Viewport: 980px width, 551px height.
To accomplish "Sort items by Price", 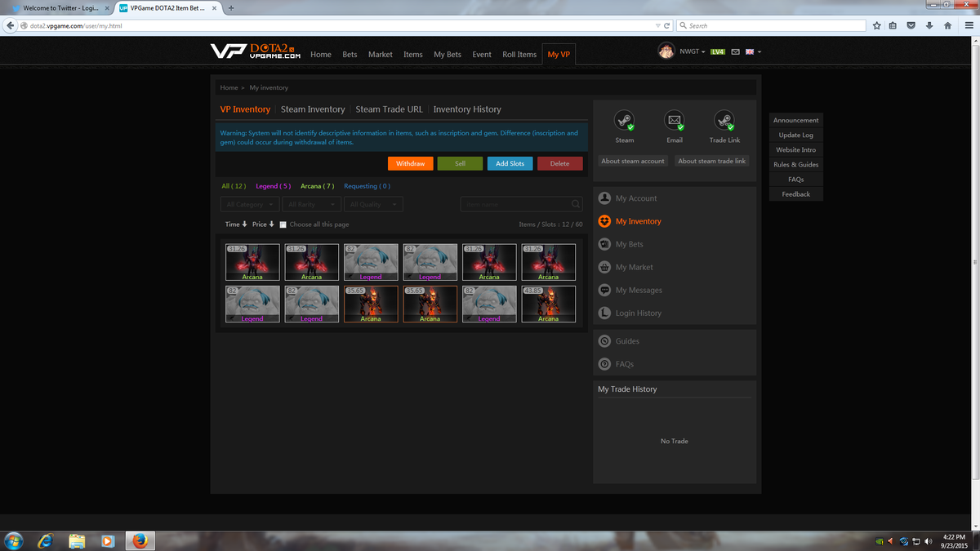I will coord(263,224).
